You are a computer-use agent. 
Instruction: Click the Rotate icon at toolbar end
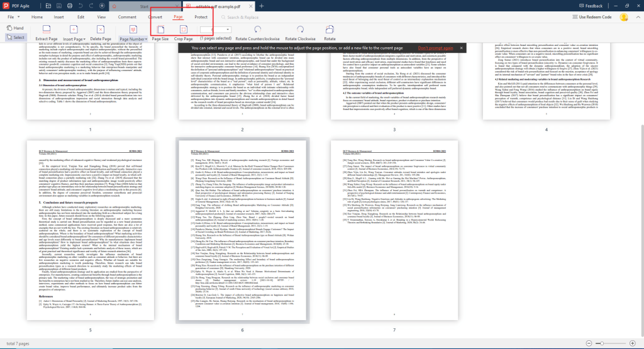coord(330,30)
